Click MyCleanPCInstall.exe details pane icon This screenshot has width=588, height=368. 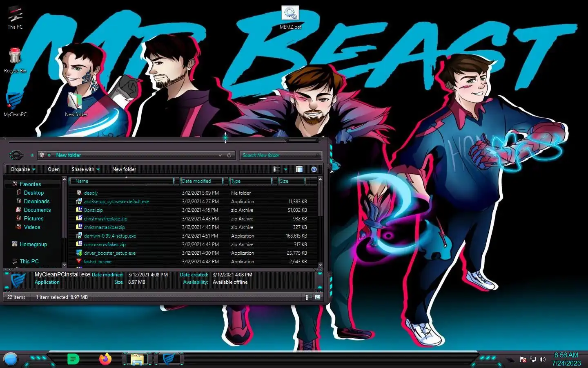click(18, 280)
